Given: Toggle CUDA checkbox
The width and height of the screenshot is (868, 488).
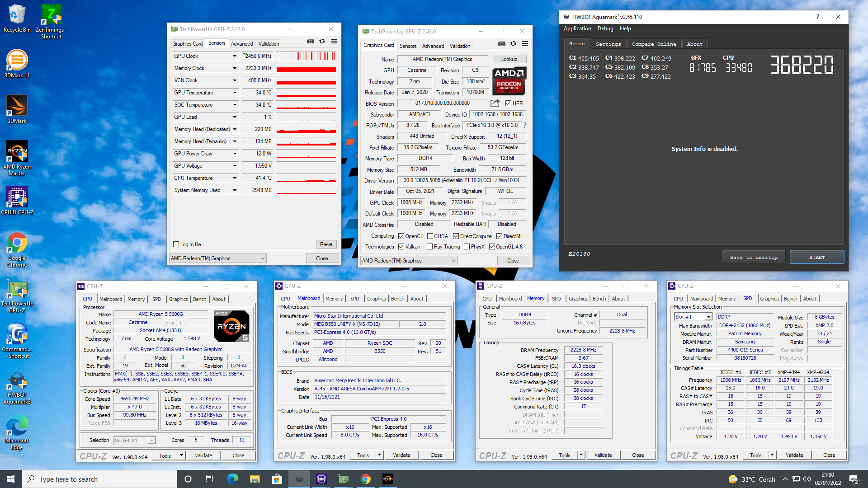Looking at the screenshot, I should tap(430, 236).
